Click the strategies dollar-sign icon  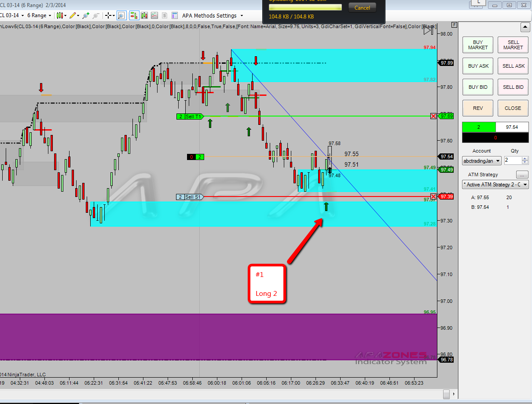[165, 15]
